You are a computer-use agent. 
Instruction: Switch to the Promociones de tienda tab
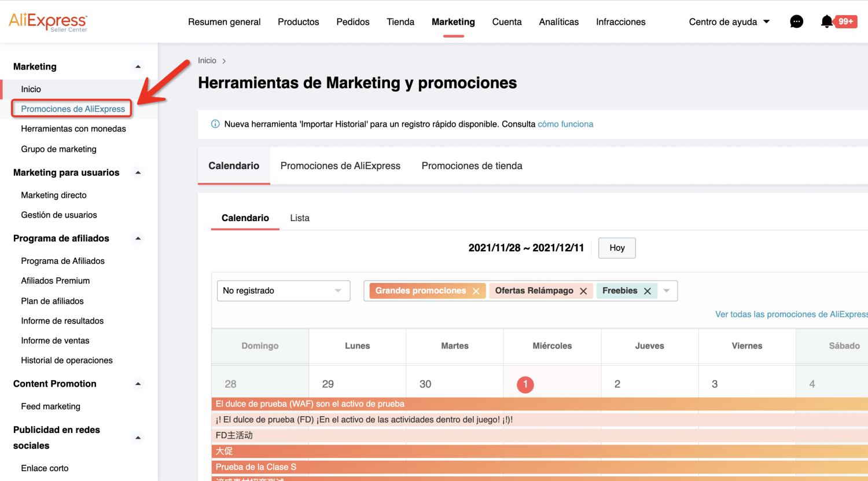472,166
